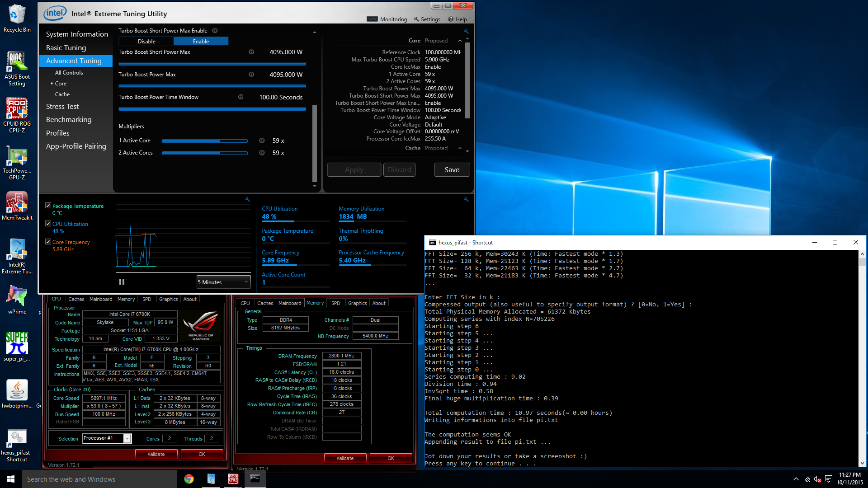Open App-Profile Pairing section

pyautogui.click(x=76, y=146)
